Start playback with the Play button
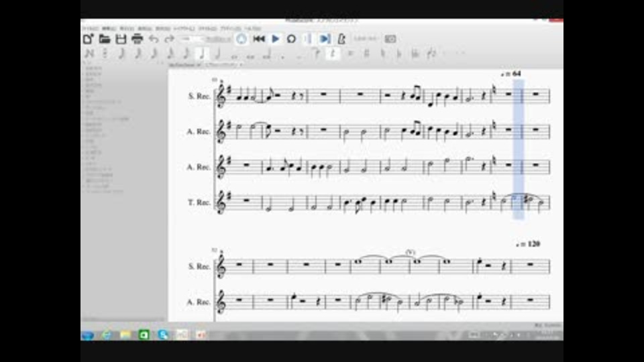Screen dimensions: 644x362 coord(276,39)
